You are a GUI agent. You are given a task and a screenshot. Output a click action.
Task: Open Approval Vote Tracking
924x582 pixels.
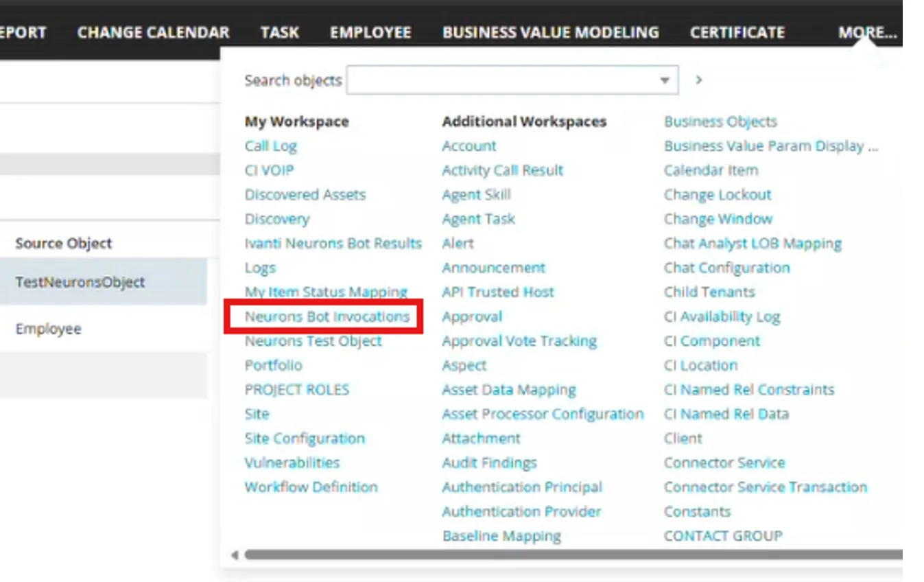pos(519,340)
